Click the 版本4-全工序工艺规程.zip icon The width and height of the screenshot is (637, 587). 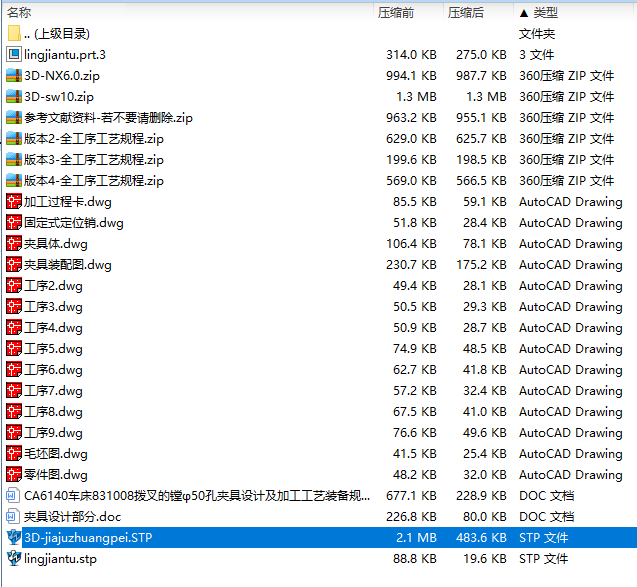pyautogui.click(x=14, y=180)
